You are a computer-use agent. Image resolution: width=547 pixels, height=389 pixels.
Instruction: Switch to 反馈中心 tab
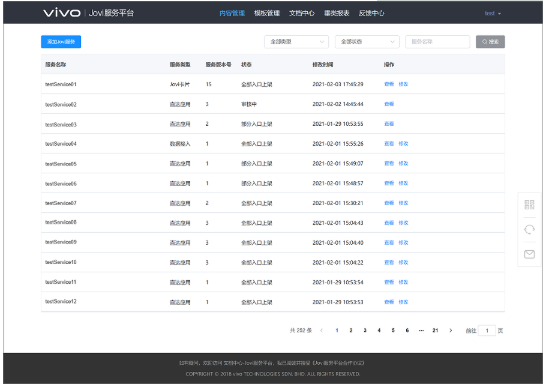pyautogui.click(x=372, y=13)
